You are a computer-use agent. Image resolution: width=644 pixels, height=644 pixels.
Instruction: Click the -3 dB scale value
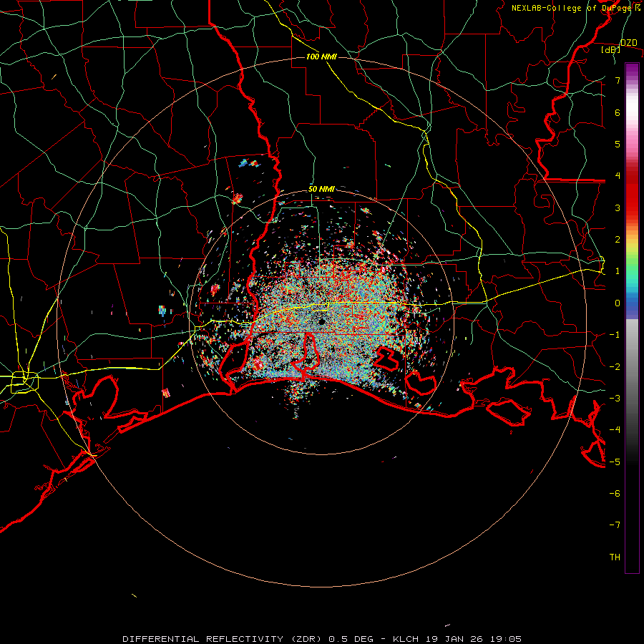(x=615, y=399)
